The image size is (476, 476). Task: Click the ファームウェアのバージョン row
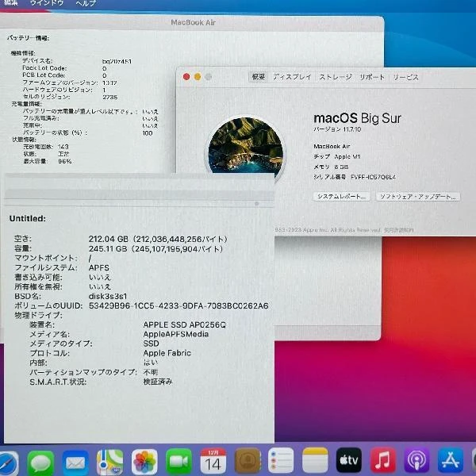click(70, 83)
